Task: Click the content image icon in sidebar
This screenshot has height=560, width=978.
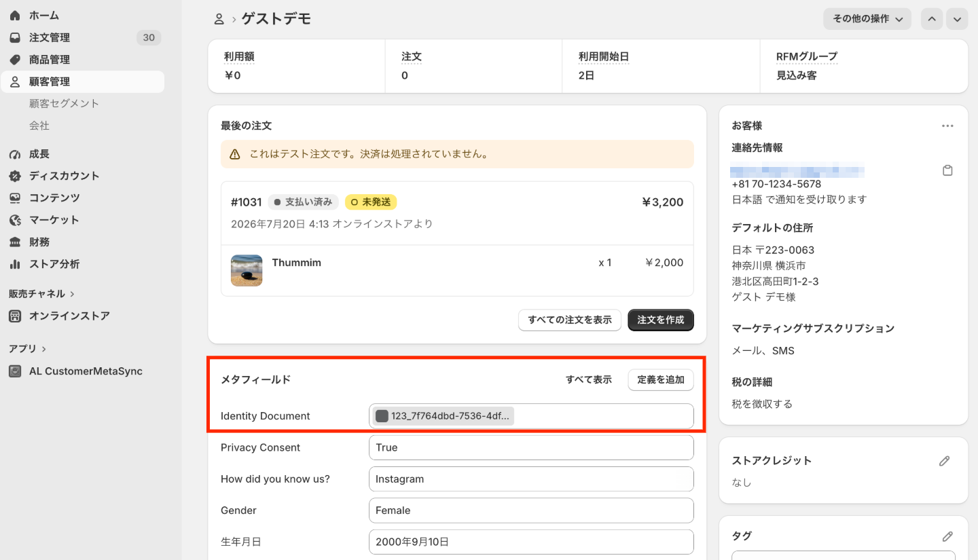Action: pyautogui.click(x=15, y=198)
